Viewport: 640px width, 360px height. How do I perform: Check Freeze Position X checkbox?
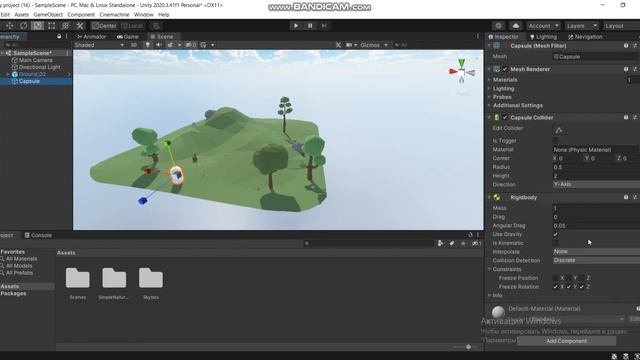tap(556, 278)
